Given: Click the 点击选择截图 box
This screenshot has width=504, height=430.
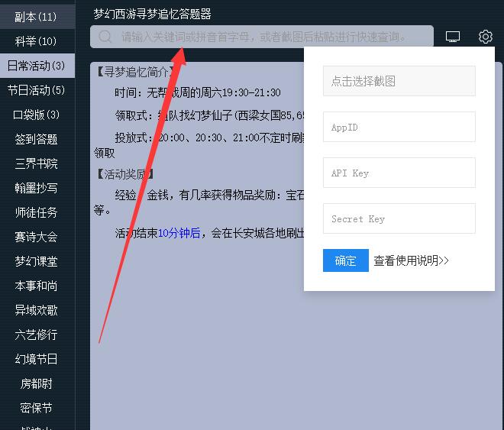Looking at the screenshot, I should click(x=399, y=81).
